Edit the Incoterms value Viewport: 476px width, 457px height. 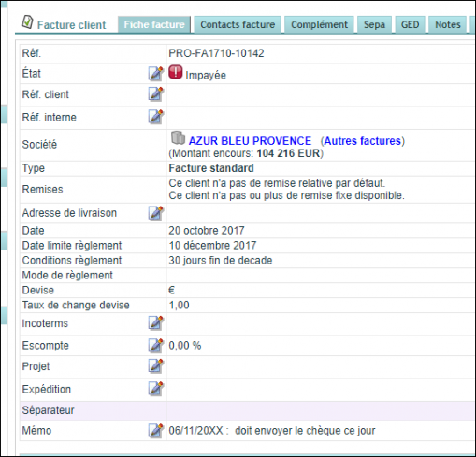[156, 323]
